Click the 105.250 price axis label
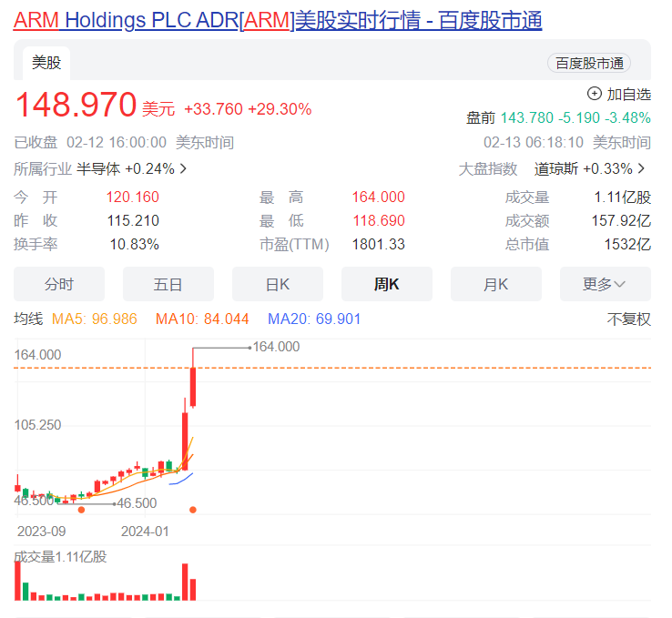Screen dimensions: 672x618 37,425
